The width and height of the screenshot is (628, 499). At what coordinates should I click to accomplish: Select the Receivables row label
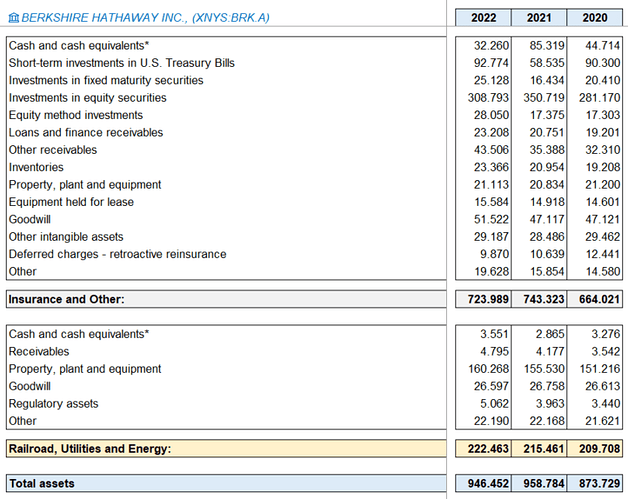click(x=39, y=352)
